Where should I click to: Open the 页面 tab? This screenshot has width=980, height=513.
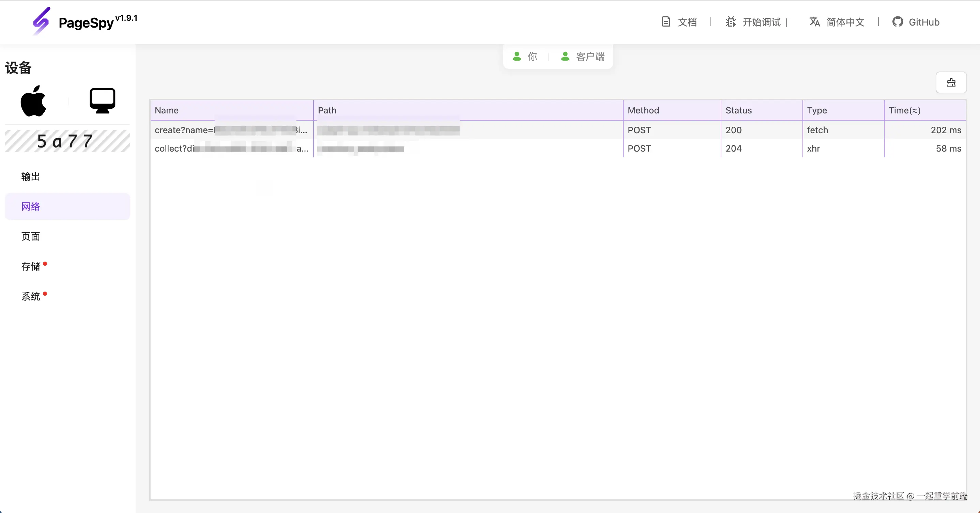tap(30, 236)
